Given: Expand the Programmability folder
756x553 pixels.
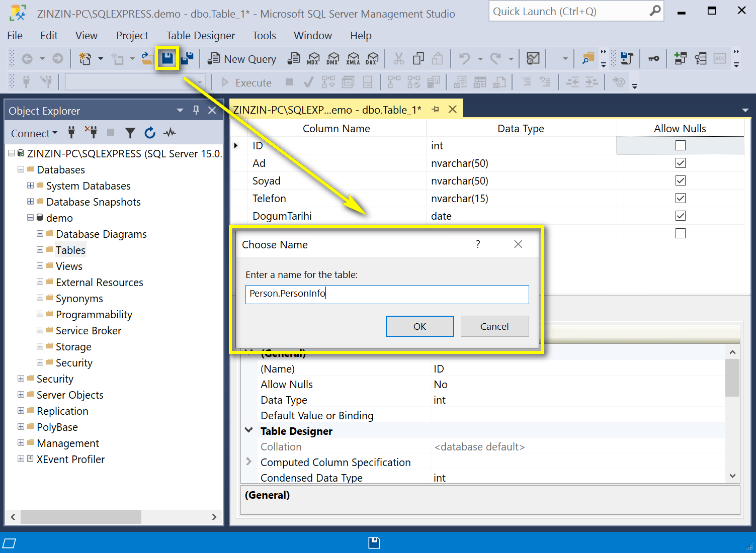Looking at the screenshot, I should [40, 314].
